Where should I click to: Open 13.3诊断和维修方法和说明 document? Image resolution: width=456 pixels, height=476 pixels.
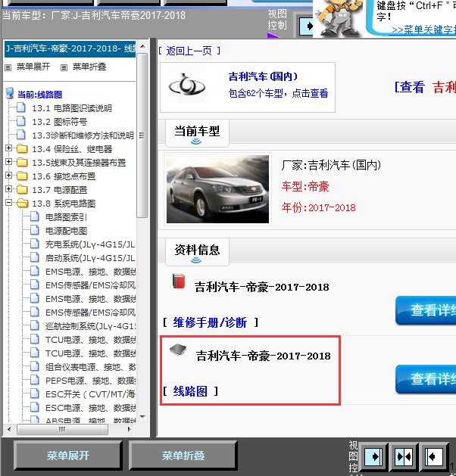tap(83, 135)
